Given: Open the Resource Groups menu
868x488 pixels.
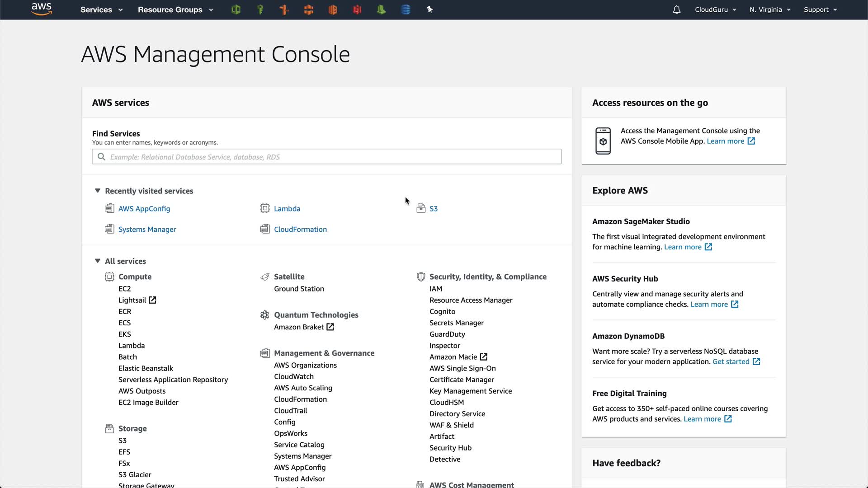Looking at the screenshot, I should [175, 9].
